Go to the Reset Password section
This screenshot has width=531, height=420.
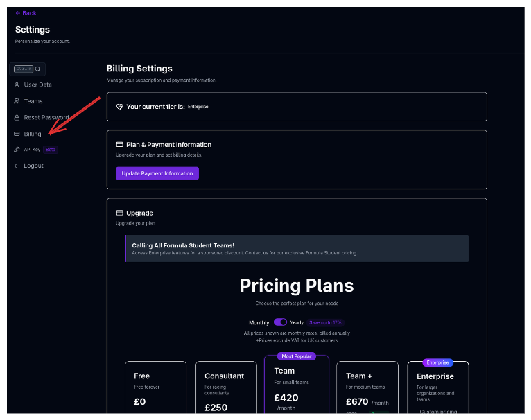pos(46,117)
